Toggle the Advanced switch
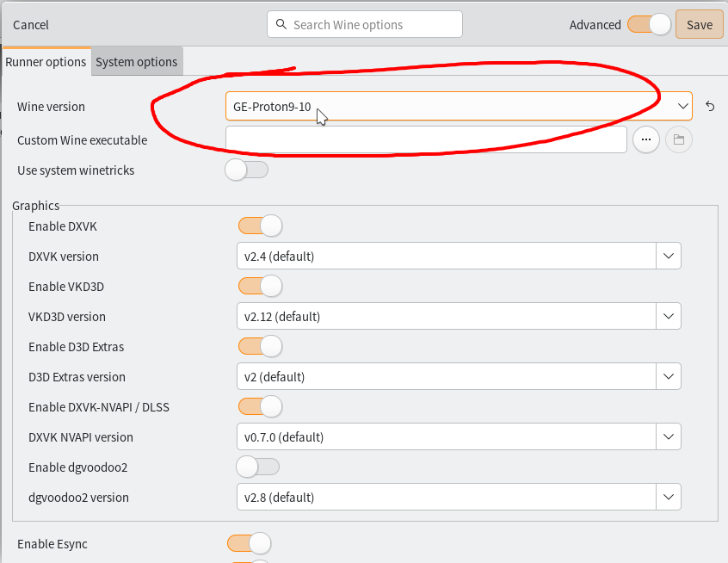Image resolution: width=728 pixels, height=563 pixels. coord(649,25)
